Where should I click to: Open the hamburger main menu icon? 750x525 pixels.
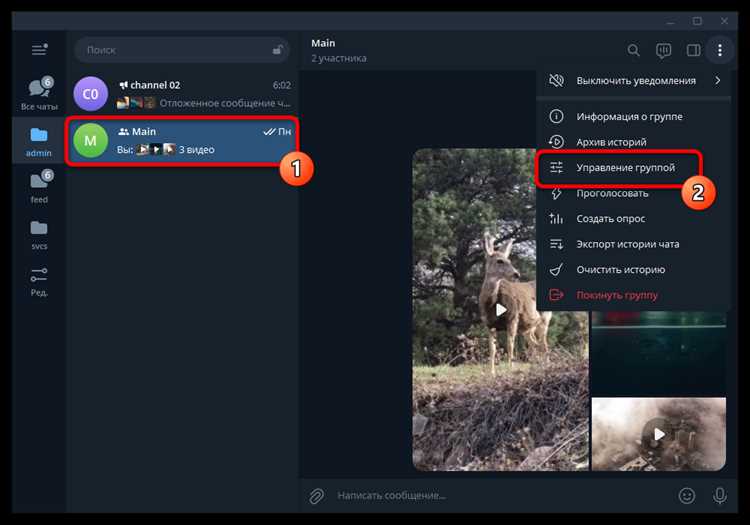pos(39,49)
